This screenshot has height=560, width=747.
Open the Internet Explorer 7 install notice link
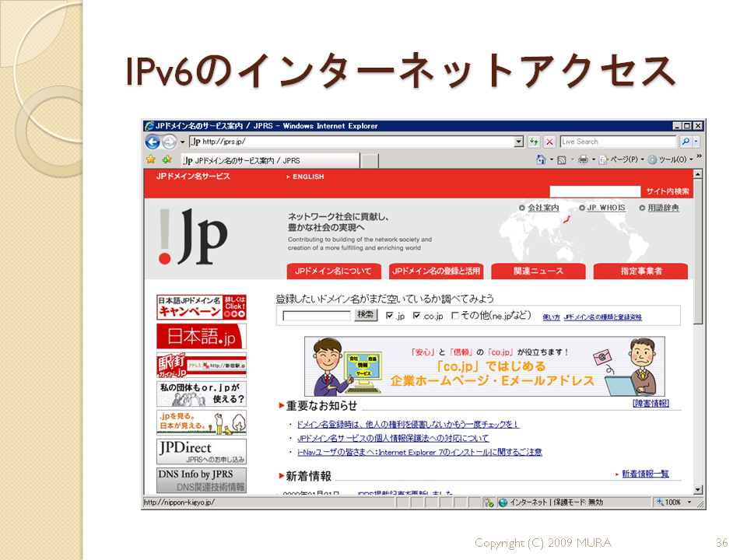tap(419, 452)
